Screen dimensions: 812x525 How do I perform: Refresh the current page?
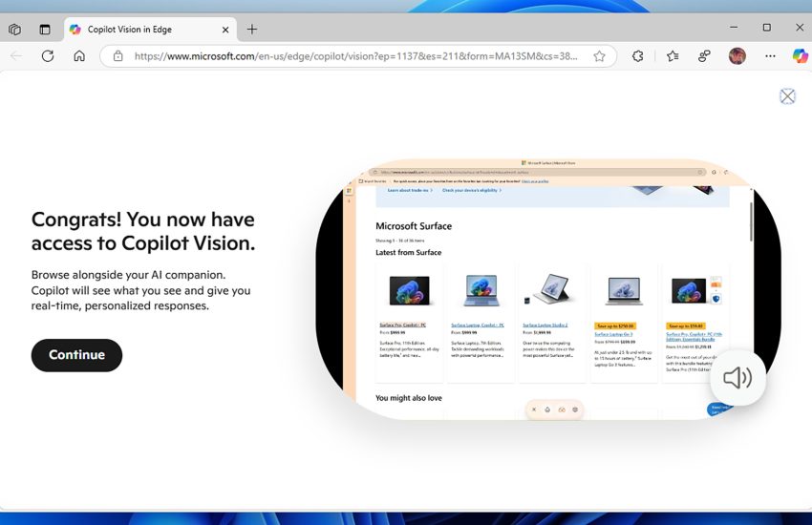(48, 56)
